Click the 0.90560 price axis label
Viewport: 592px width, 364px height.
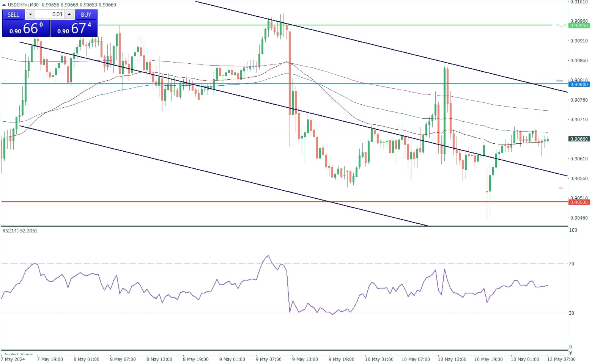coord(579,179)
